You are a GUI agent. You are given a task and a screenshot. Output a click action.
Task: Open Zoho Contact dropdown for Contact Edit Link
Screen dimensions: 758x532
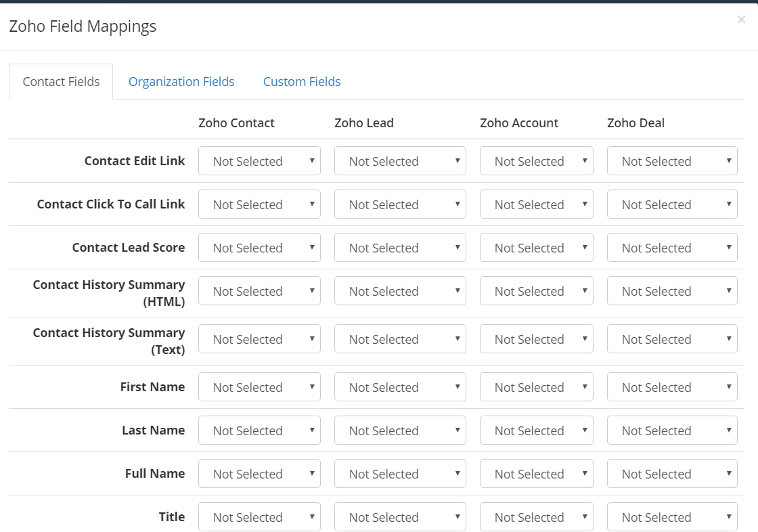pos(260,161)
